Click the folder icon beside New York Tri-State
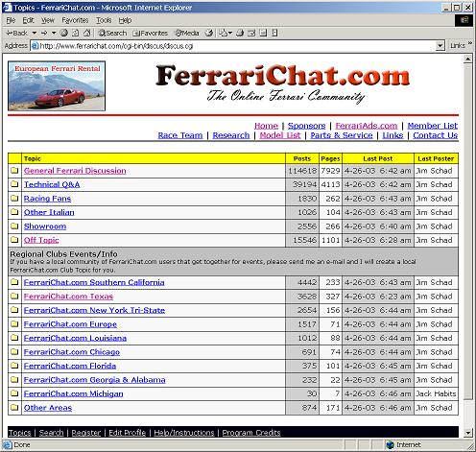The width and height of the screenshot is (476, 452). point(14,310)
